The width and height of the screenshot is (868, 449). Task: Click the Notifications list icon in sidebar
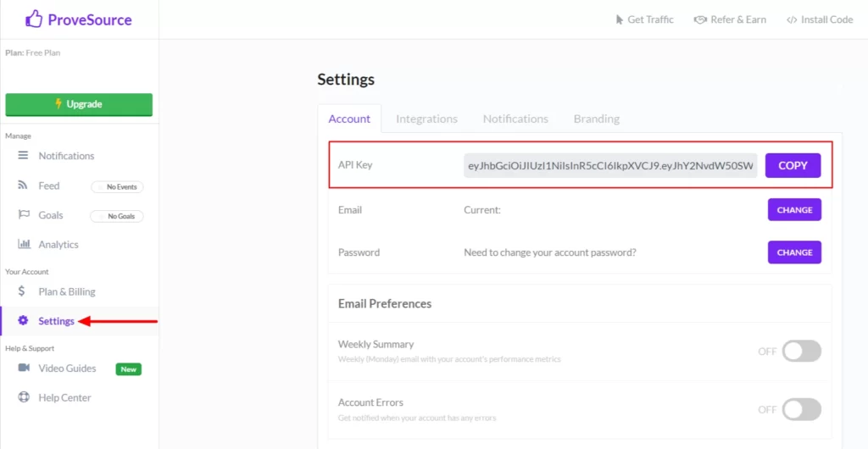pyautogui.click(x=23, y=155)
